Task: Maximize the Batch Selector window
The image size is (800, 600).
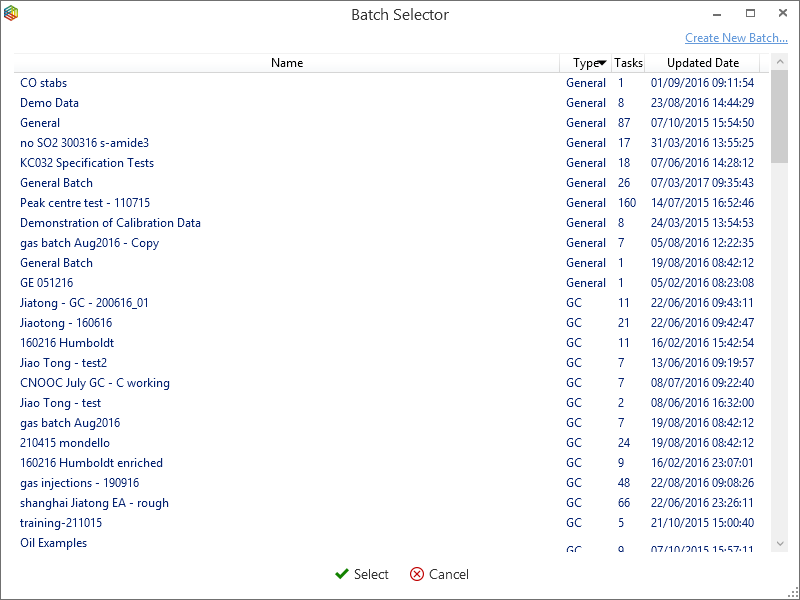Action: (750, 14)
